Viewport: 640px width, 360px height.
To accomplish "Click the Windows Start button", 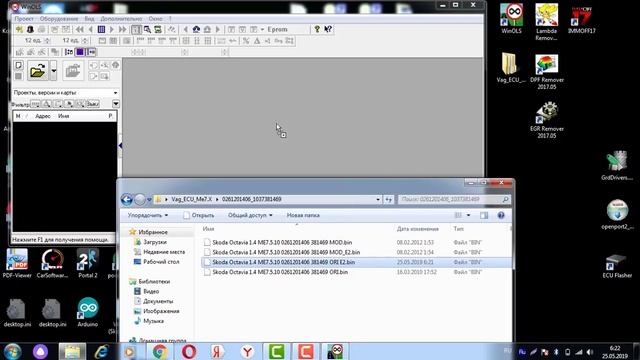I will coord(12,351).
